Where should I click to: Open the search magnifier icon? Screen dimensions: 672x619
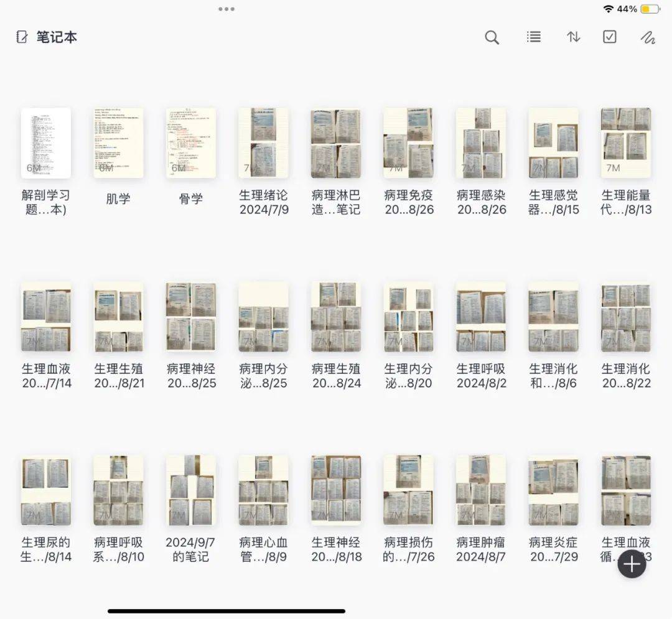[492, 38]
